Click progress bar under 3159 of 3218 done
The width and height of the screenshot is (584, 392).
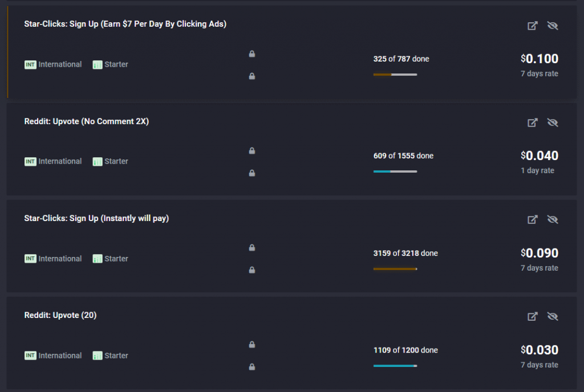coord(395,269)
